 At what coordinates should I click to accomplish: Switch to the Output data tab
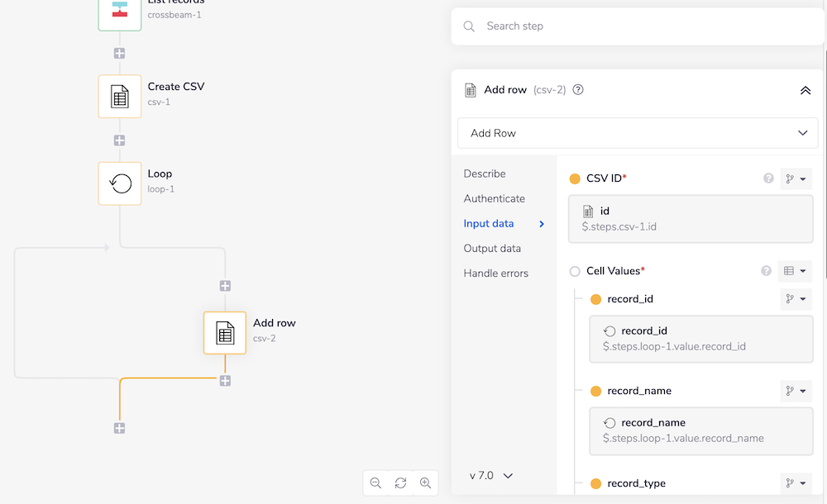(x=492, y=248)
